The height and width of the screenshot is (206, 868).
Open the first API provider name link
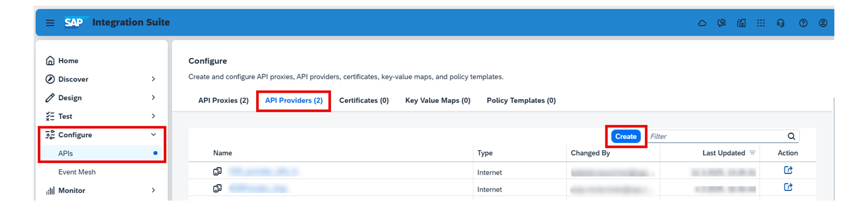coord(263,171)
